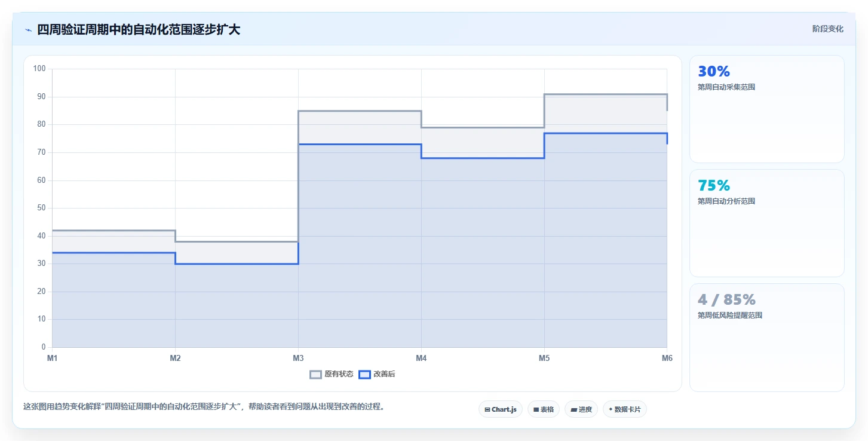Toggle the 改善后 legend series
Screen dimensions: 868x441
point(377,375)
